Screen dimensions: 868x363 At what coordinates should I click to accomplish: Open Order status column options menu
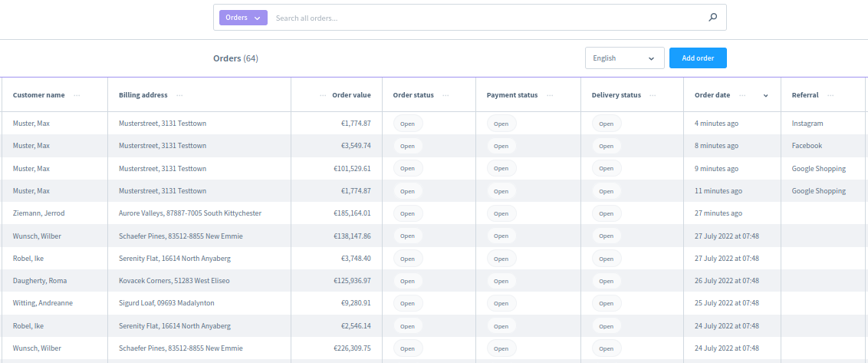pyautogui.click(x=446, y=95)
